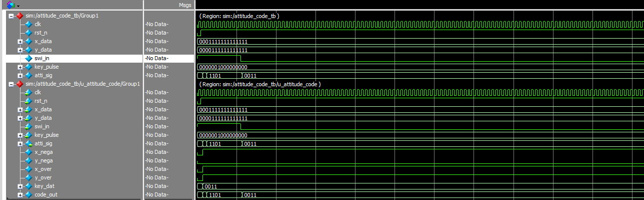644x200 pixels.
Task: Expand atti_sig bus in top group
Action: tap(20, 75)
